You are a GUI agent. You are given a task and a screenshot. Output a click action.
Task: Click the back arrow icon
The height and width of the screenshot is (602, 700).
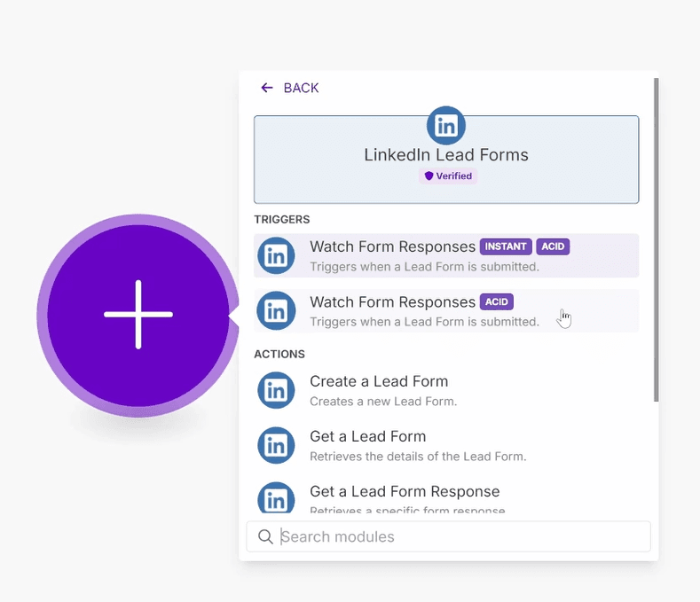(266, 88)
